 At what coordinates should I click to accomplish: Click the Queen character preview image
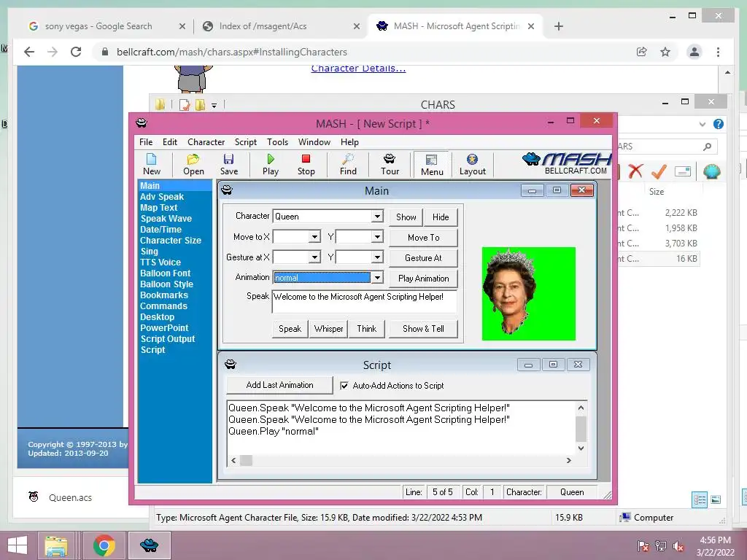[x=529, y=294]
